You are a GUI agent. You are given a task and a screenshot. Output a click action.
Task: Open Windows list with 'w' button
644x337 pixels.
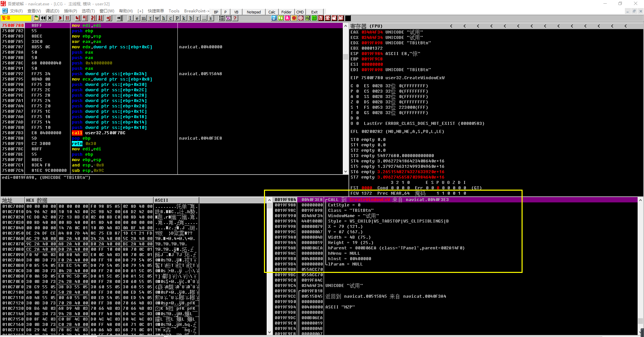[157, 18]
